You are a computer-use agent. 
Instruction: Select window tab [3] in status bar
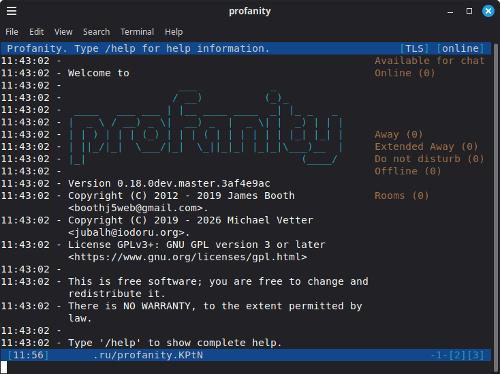[476, 355]
